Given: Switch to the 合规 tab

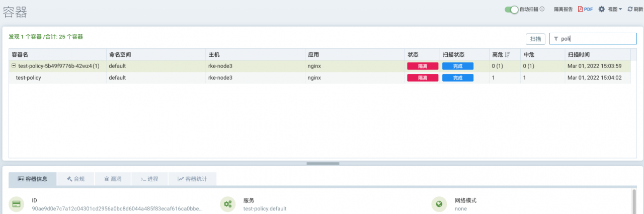Looking at the screenshot, I should (75, 179).
